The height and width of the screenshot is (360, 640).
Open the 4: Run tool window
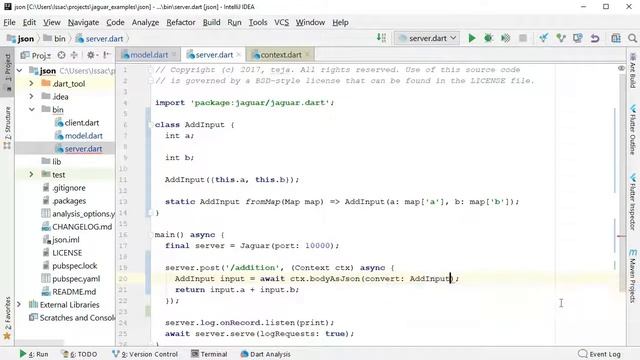click(34, 354)
